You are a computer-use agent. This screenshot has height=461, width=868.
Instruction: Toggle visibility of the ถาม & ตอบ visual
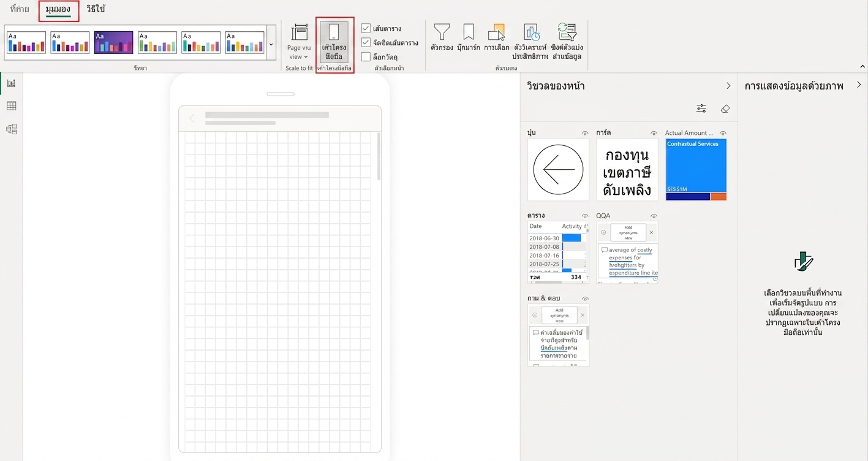(585, 299)
